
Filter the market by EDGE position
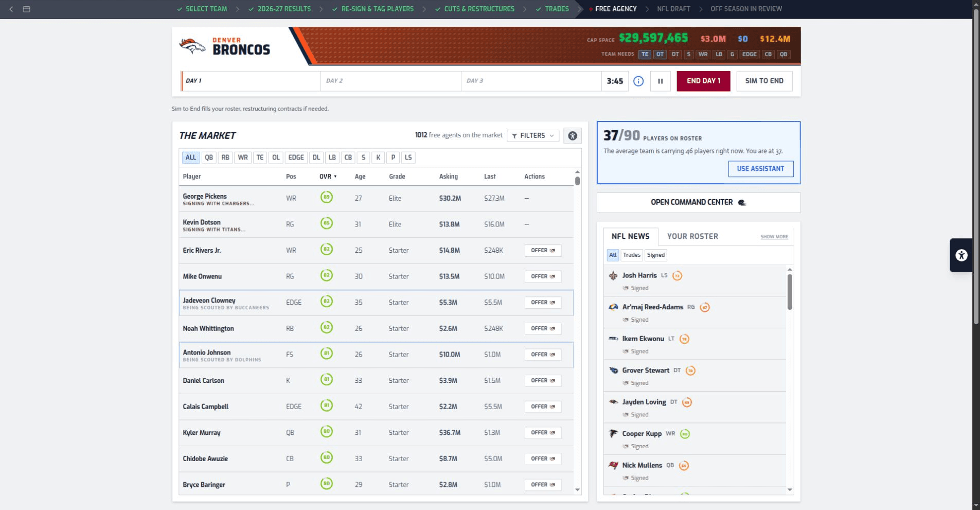(x=296, y=157)
